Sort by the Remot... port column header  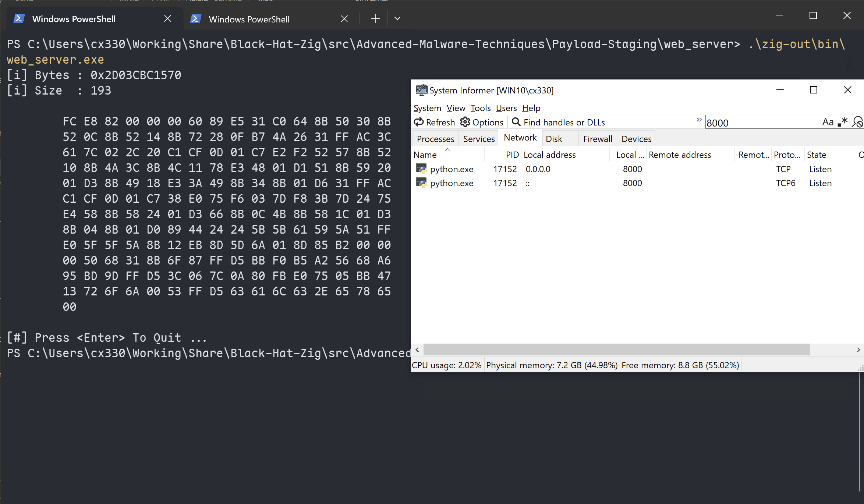click(753, 155)
